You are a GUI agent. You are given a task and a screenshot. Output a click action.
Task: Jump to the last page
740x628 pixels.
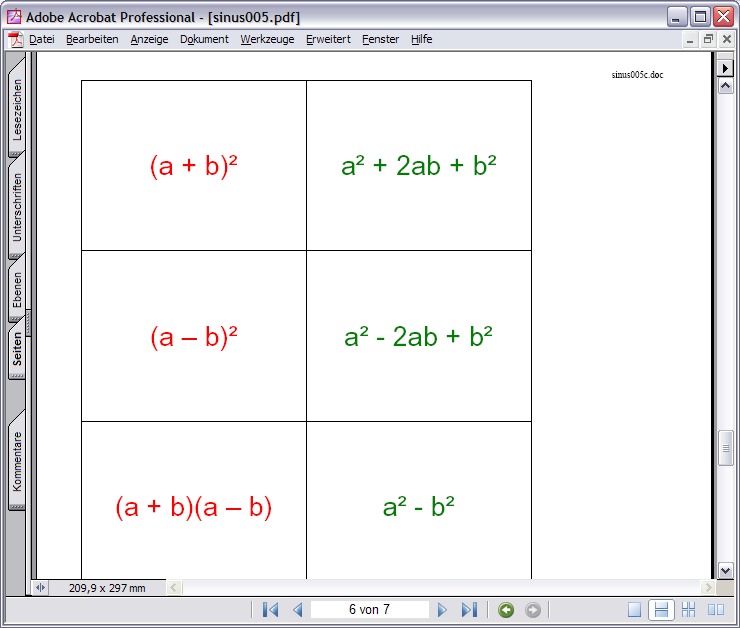coord(470,610)
